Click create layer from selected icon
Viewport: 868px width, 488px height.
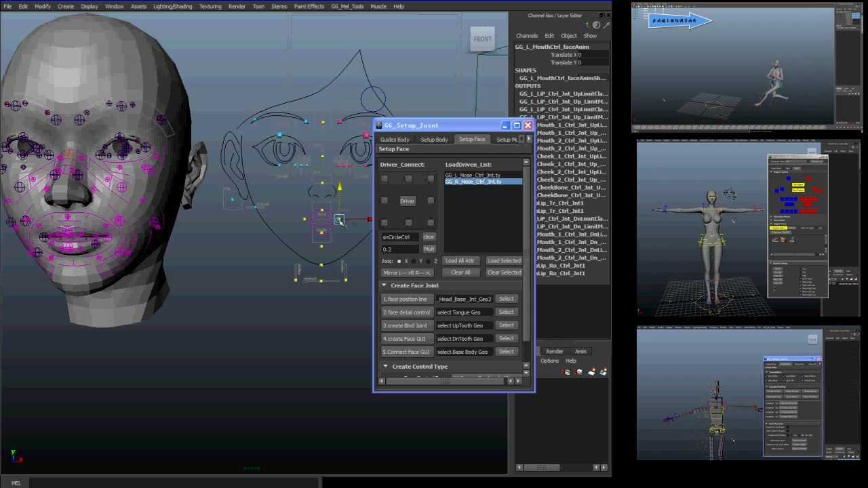pyautogui.click(x=603, y=372)
